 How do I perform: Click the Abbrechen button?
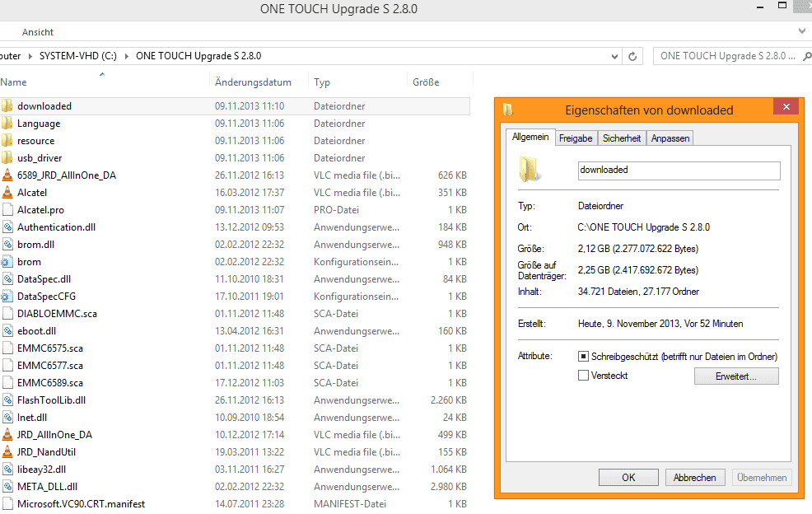click(695, 477)
